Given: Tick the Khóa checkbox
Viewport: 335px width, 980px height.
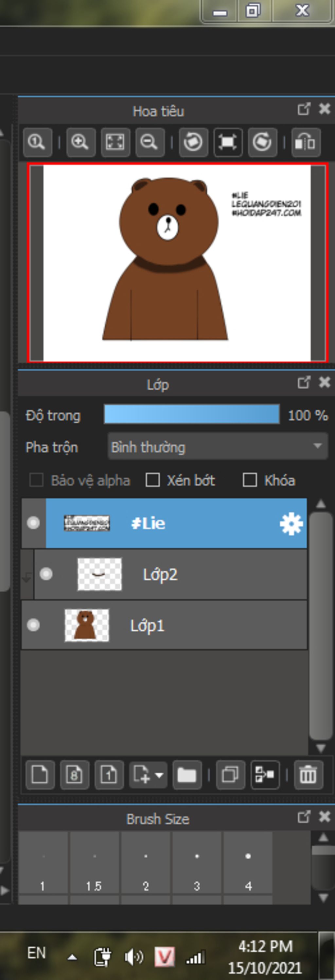Looking at the screenshot, I should pos(250,480).
